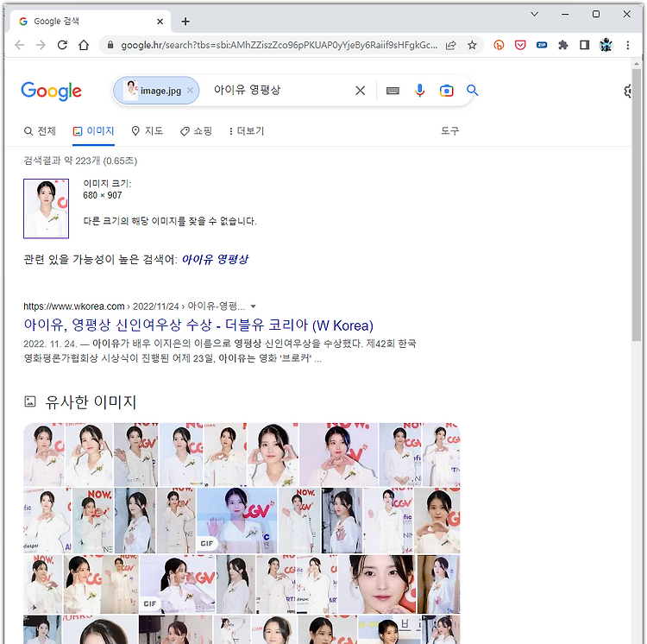Close the Google 검색 tab
The height and width of the screenshot is (644, 647).
160,22
